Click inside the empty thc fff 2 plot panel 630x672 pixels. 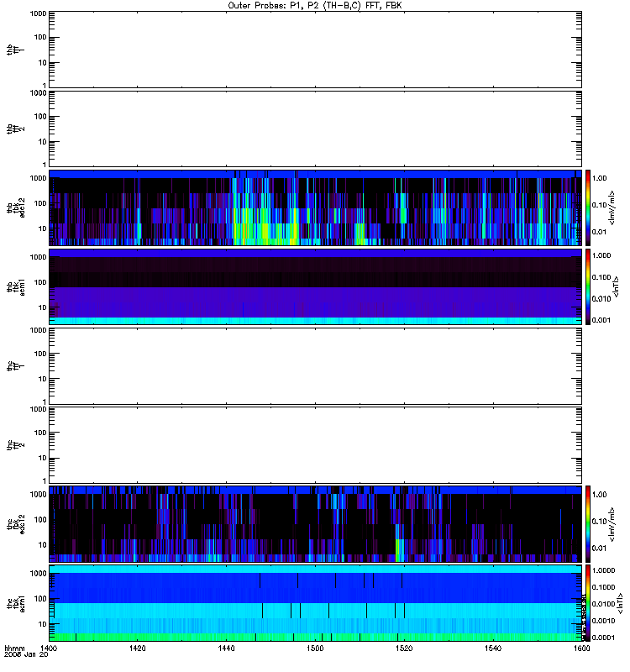315,445
